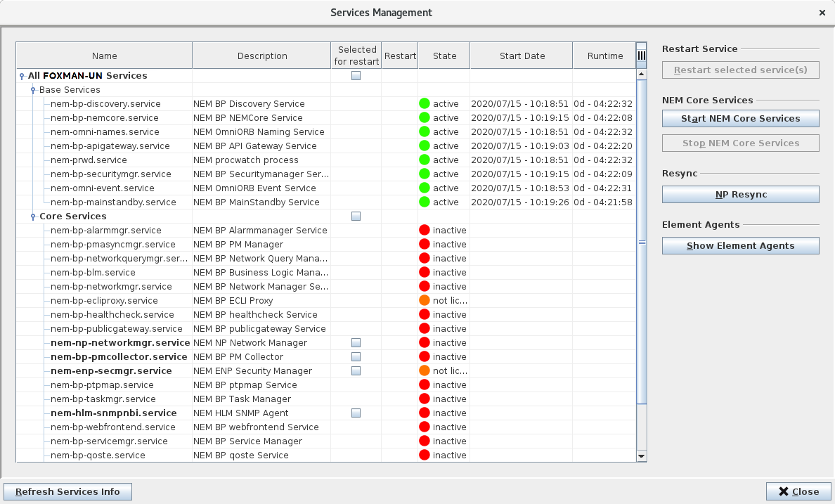Click Refresh Services Info button
The image size is (835, 504).
(x=68, y=492)
